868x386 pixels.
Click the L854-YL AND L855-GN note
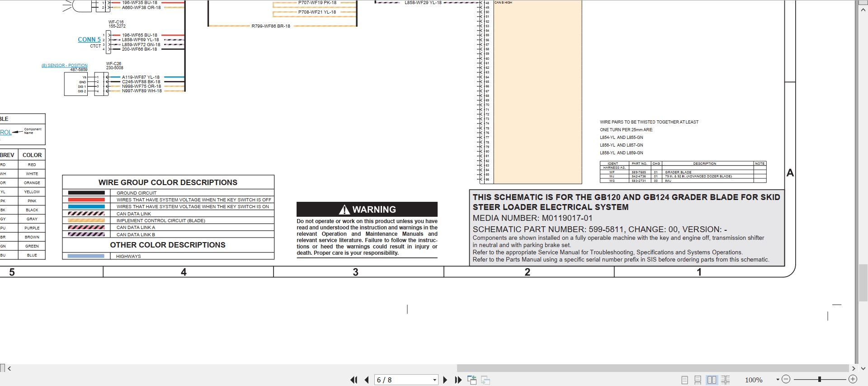pyautogui.click(x=621, y=138)
